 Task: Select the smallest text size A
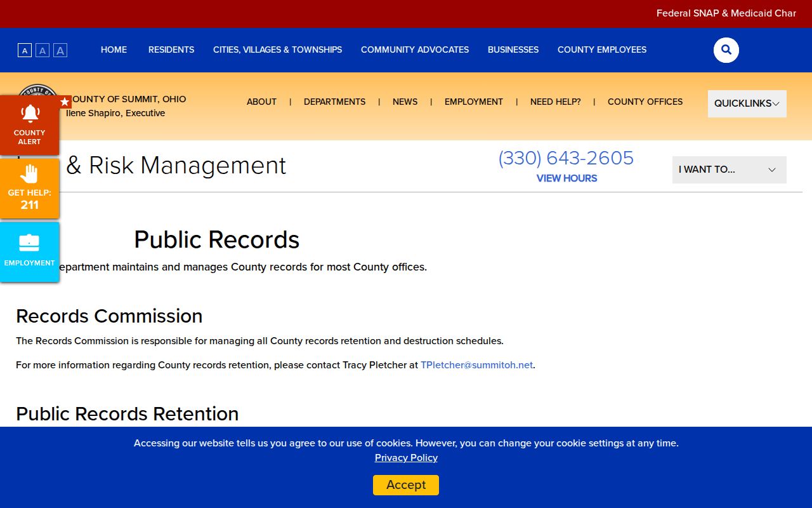click(x=25, y=50)
